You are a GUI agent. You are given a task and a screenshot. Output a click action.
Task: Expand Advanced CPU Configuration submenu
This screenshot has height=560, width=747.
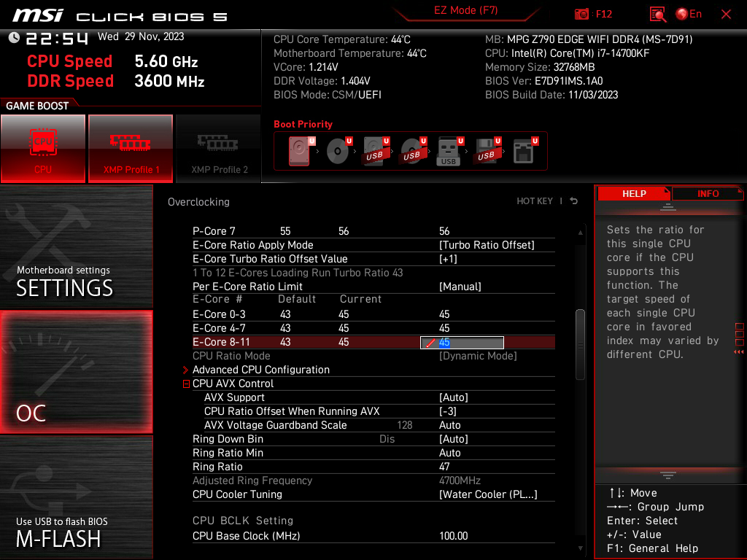tap(260, 370)
